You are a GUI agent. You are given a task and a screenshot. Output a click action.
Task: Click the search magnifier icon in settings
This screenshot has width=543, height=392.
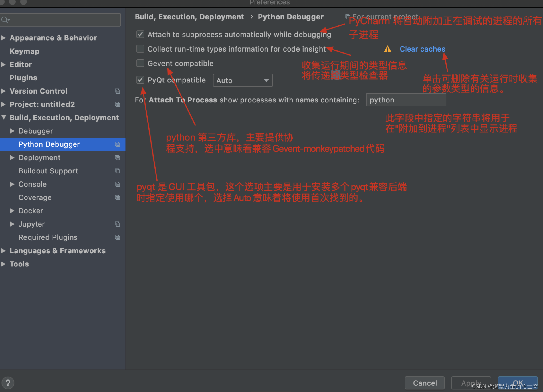tap(5, 20)
